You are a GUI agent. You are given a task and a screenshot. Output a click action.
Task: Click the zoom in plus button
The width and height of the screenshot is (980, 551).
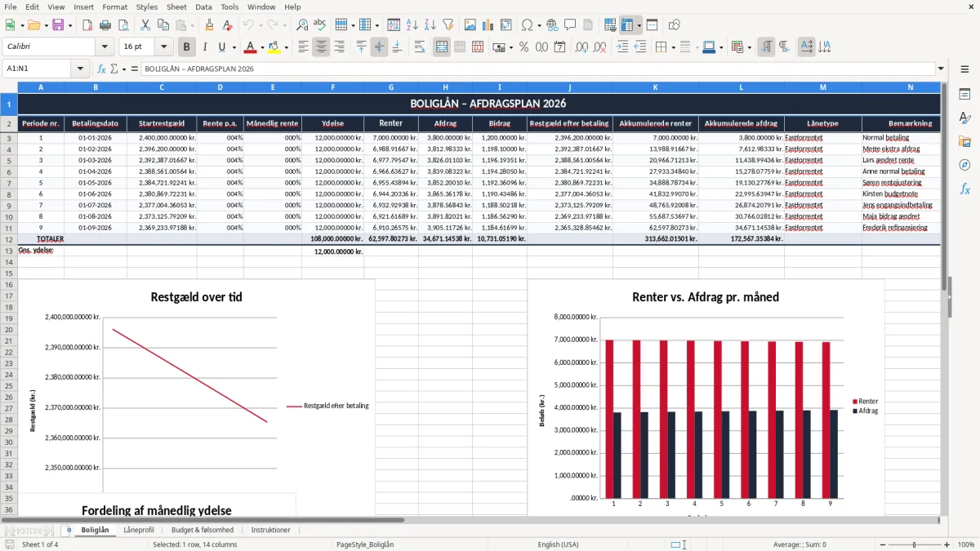pos(947,544)
